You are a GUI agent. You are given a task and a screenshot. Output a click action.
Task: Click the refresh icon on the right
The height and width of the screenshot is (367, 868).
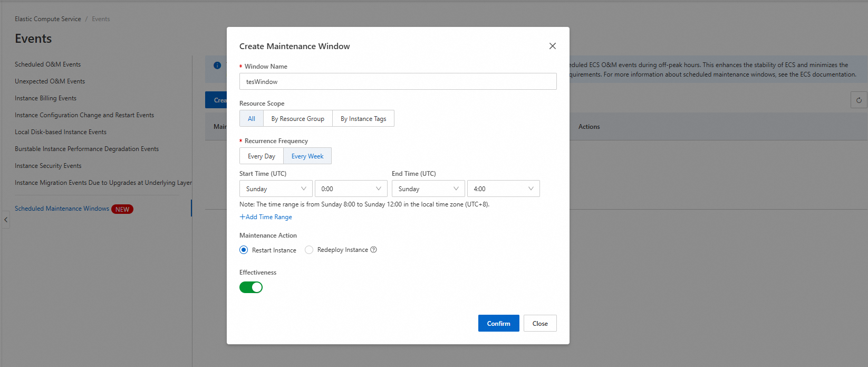pyautogui.click(x=859, y=100)
